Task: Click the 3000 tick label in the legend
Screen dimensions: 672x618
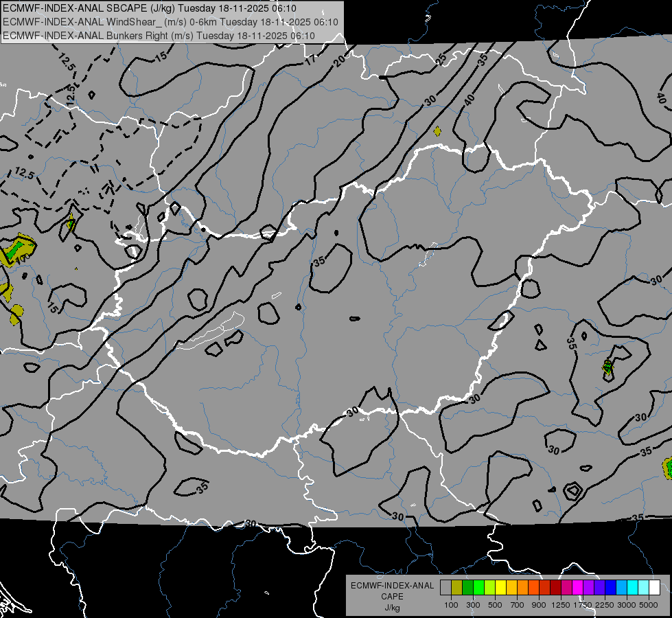Action: [x=627, y=605]
